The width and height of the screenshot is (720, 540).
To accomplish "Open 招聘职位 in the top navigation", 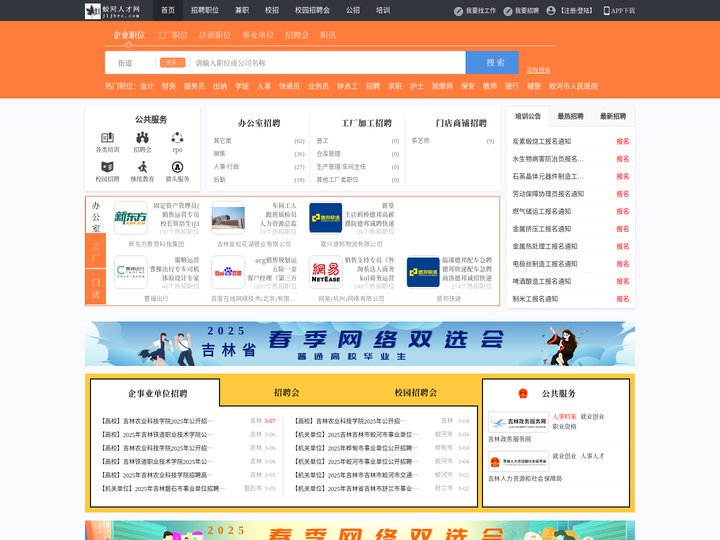I will point(205,10).
